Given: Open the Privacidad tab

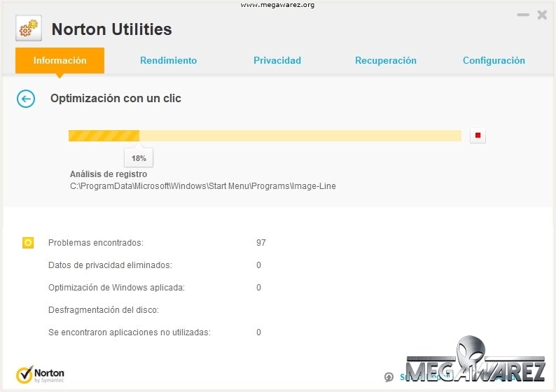Looking at the screenshot, I should pos(277,61).
